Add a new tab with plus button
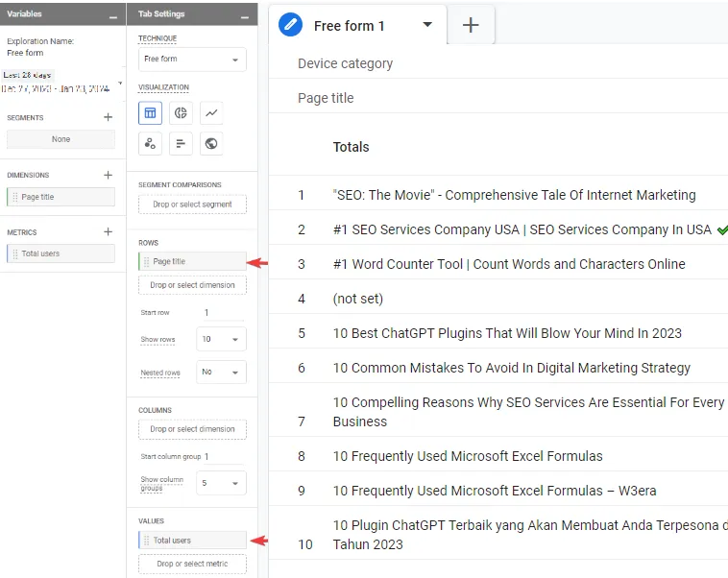Viewport: 728px width, 578px height. 471,26
